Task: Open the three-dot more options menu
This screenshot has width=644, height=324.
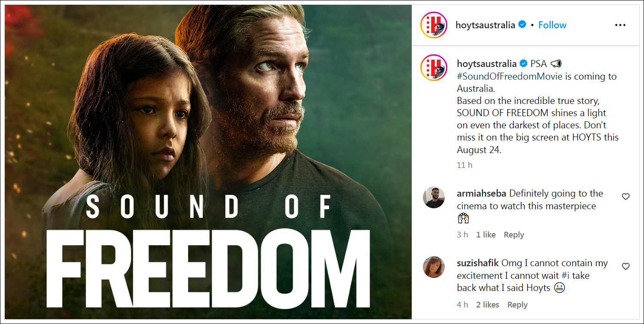Action: 620,25
